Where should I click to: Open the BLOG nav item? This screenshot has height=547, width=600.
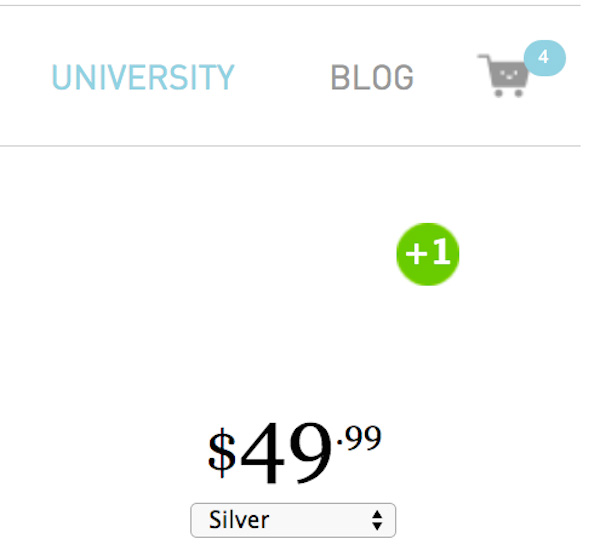372,77
